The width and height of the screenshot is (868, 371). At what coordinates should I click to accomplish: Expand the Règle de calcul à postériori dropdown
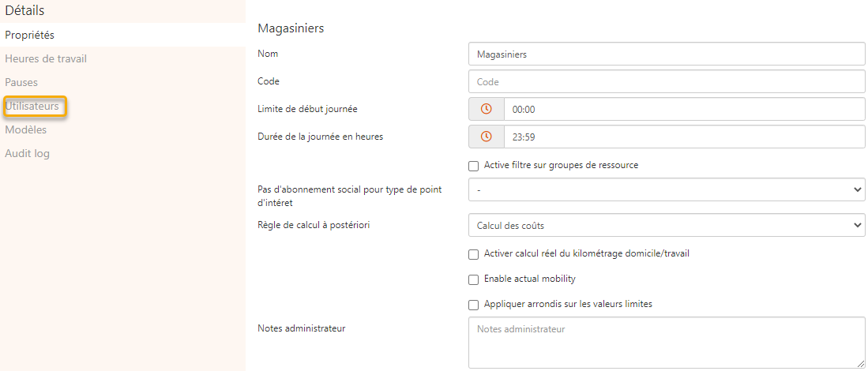tap(667, 226)
